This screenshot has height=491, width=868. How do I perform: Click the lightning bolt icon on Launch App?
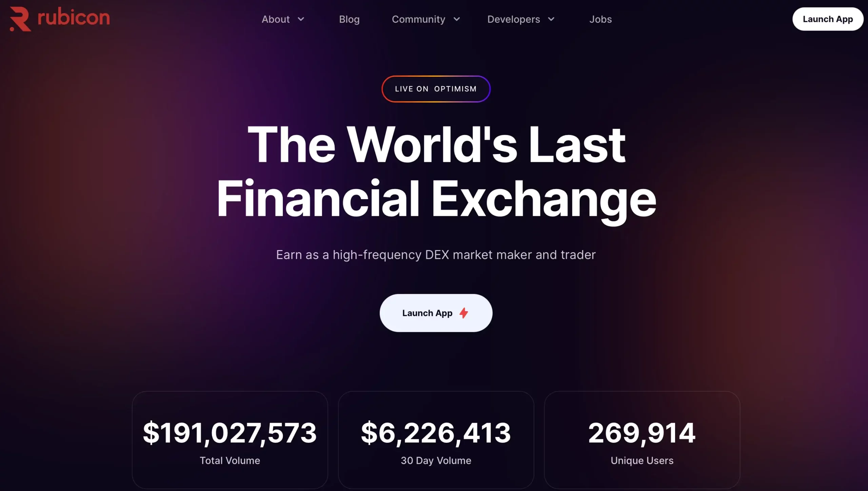(x=465, y=313)
